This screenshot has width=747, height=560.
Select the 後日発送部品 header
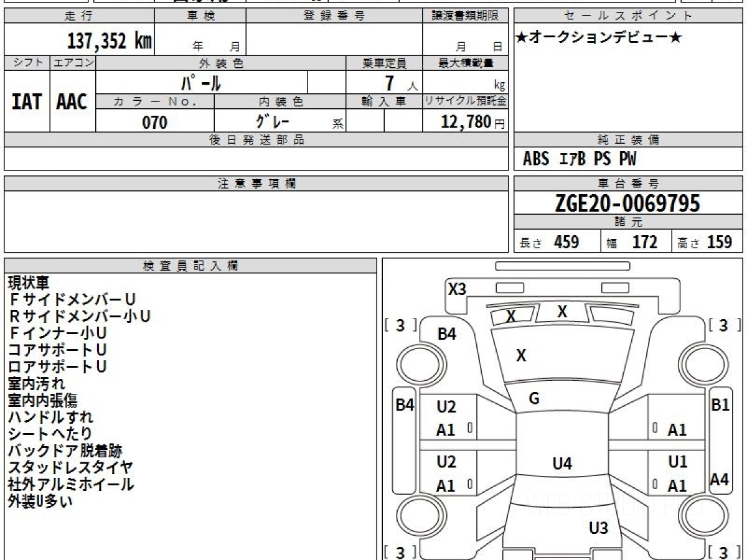coord(256,140)
